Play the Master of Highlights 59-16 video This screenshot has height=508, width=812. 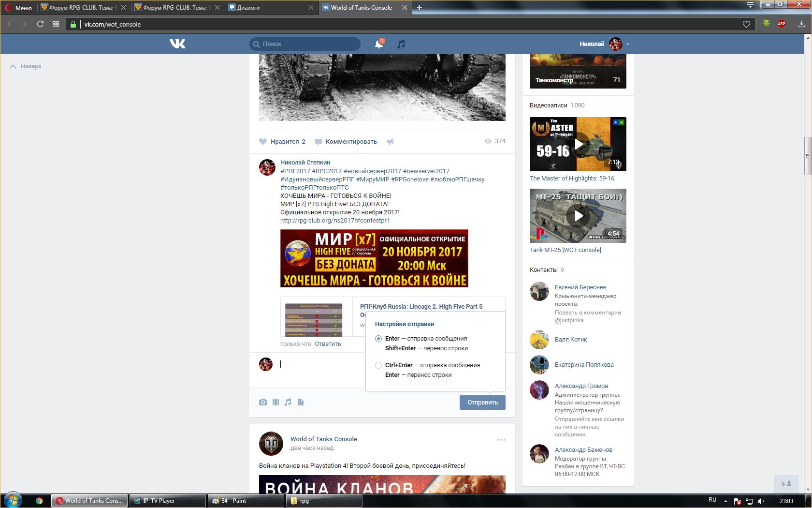click(578, 144)
